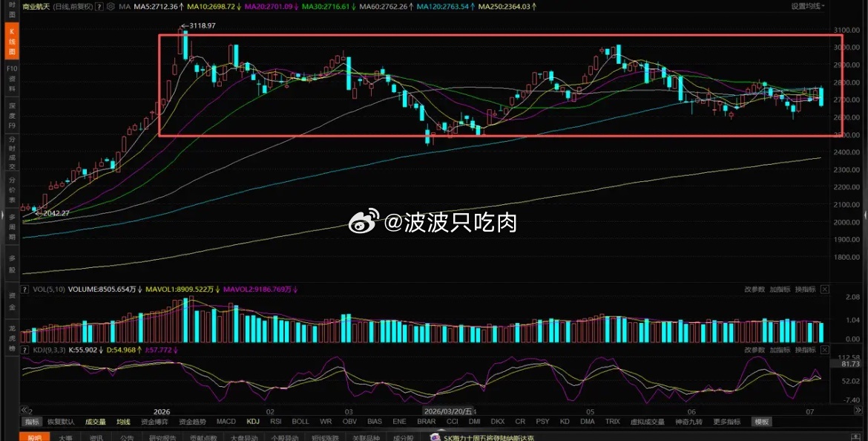Open 分价表 sidebar view
This screenshot has height=441, width=868.
click(x=10, y=190)
